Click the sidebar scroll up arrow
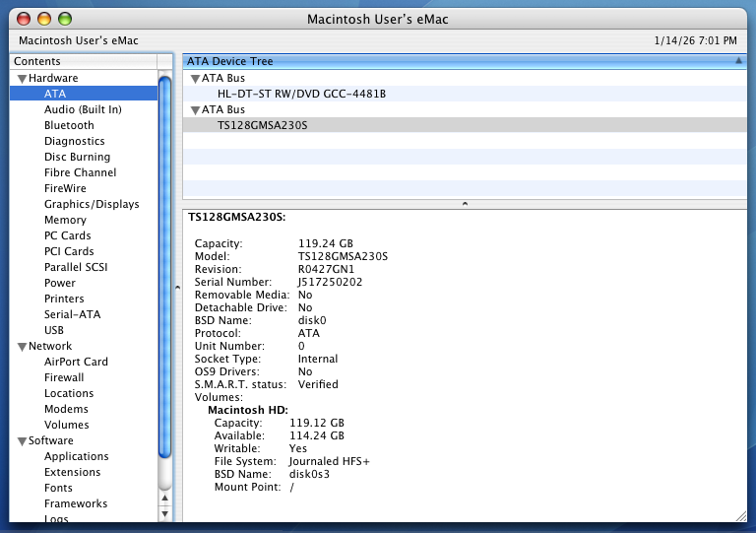Image resolution: width=756 pixels, height=533 pixels. click(x=165, y=498)
